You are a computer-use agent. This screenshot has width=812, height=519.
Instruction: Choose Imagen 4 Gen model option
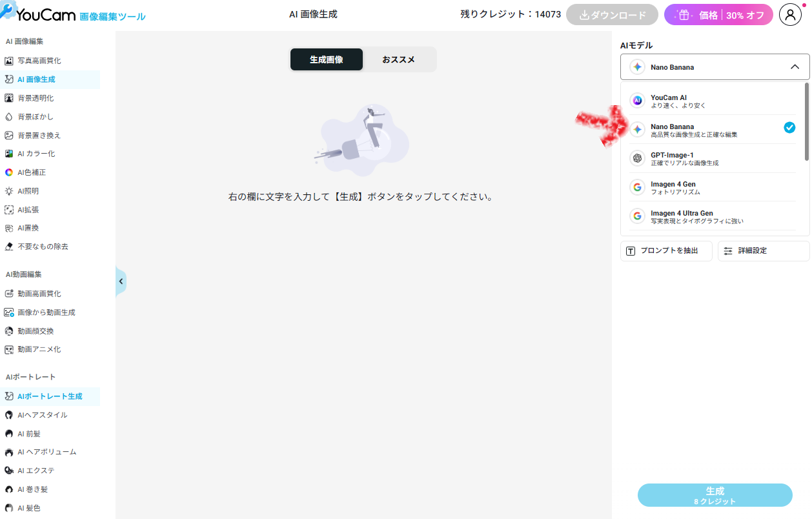tap(713, 187)
